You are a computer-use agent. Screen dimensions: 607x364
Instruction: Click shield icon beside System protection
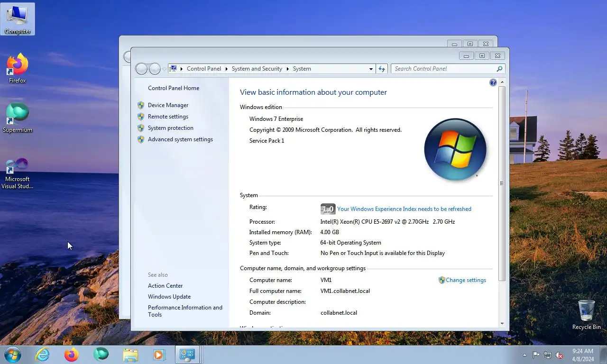coord(141,128)
